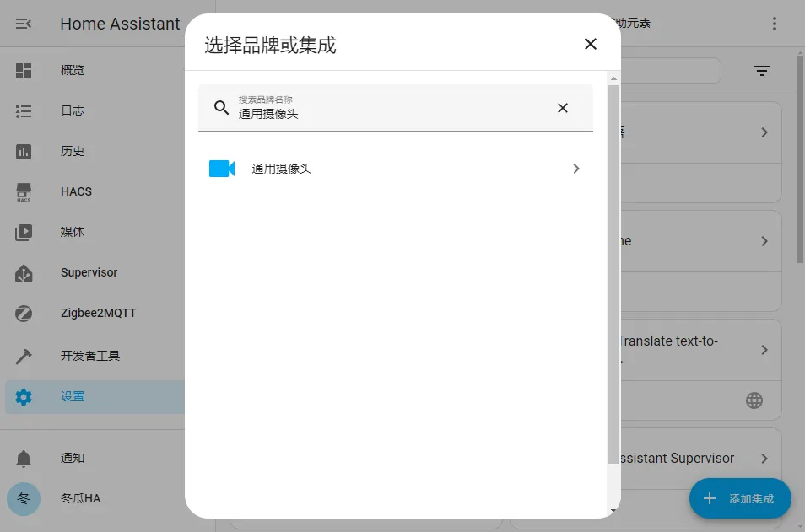Collapse the sidebar with the menu icon
The image size is (805, 532).
[23, 24]
